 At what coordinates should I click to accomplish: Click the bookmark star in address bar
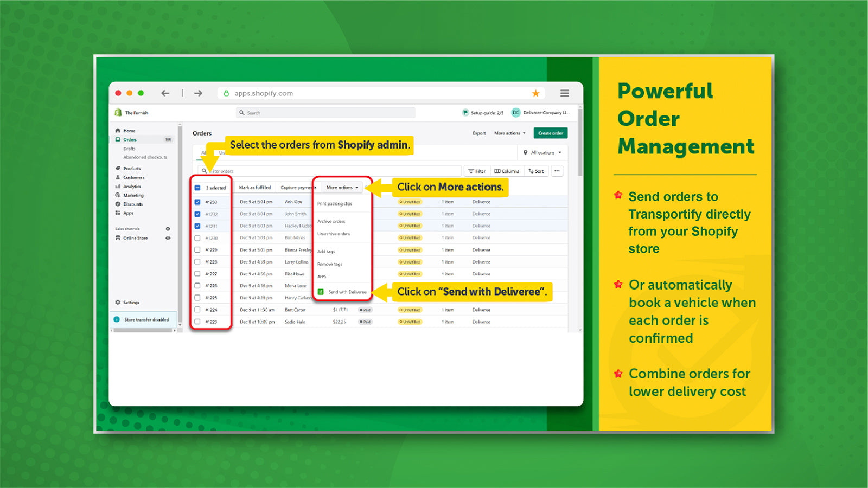(x=536, y=93)
